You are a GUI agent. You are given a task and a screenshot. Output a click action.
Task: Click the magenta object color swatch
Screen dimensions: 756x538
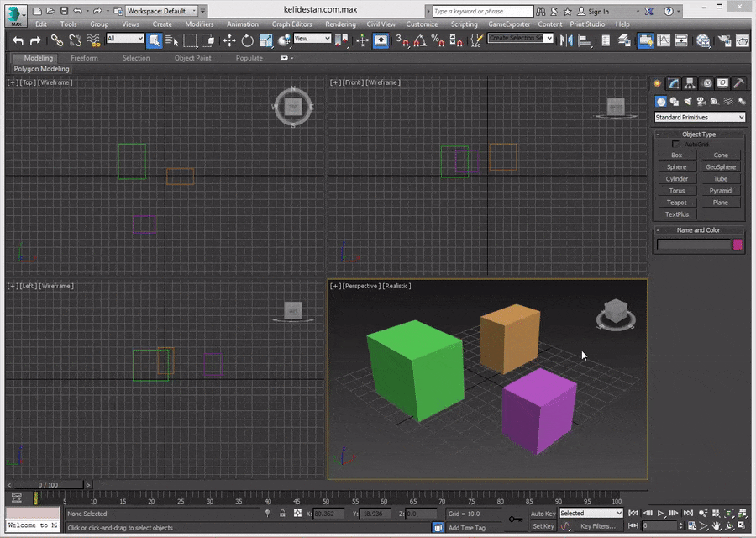pos(738,244)
